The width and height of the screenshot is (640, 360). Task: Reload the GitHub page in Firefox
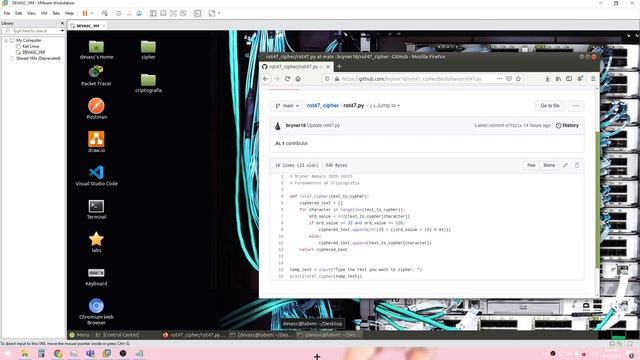287,79
